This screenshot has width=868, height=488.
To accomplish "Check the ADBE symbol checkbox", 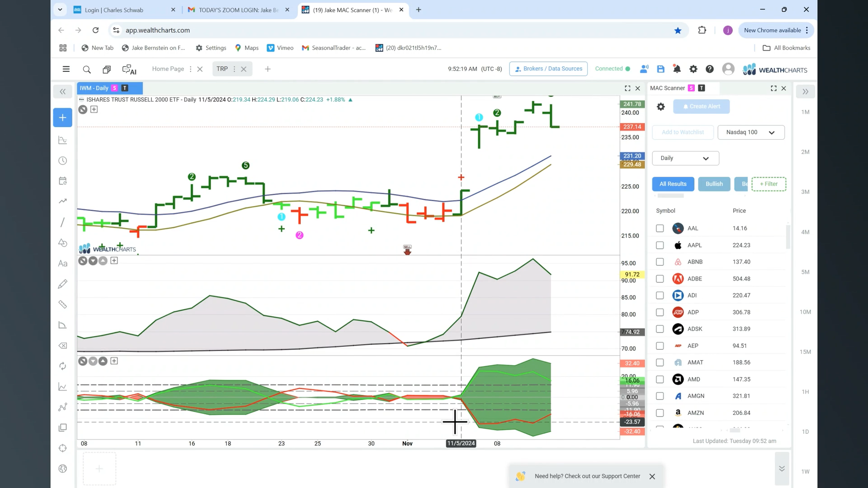I will (x=660, y=279).
